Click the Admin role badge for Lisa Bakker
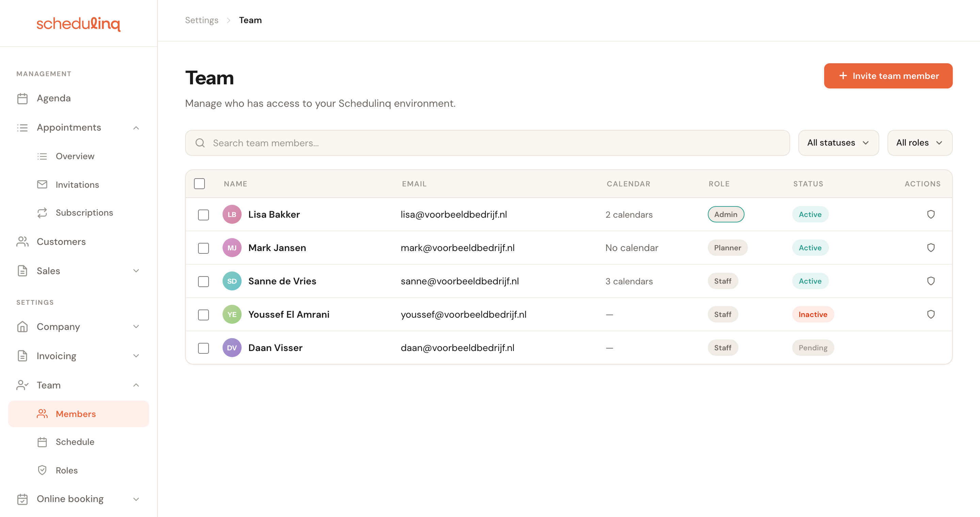Image resolution: width=980 pixels, height=517 pixels. (726, 214)
